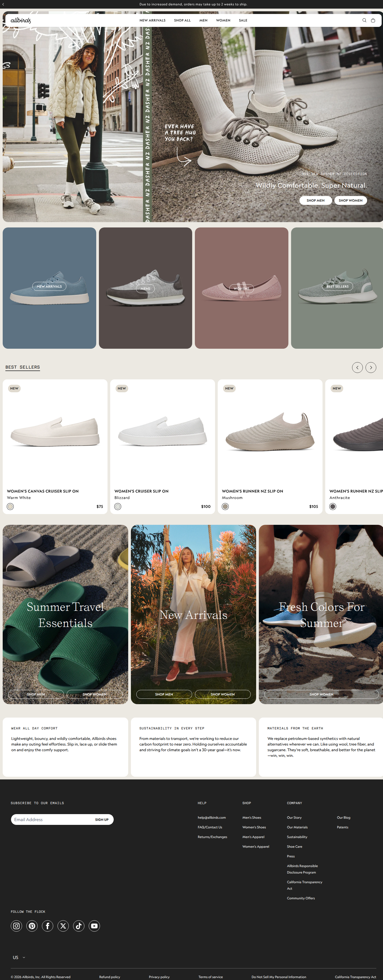Viewport: 383px width, 980px height.
Task: Click hero Shop Men button
Action: click(316, 201)
